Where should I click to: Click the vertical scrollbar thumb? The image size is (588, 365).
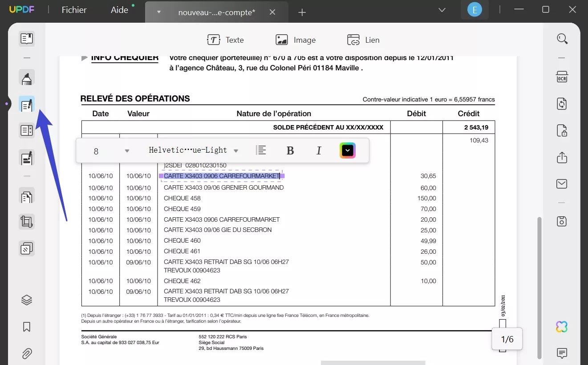click(540, 288)
